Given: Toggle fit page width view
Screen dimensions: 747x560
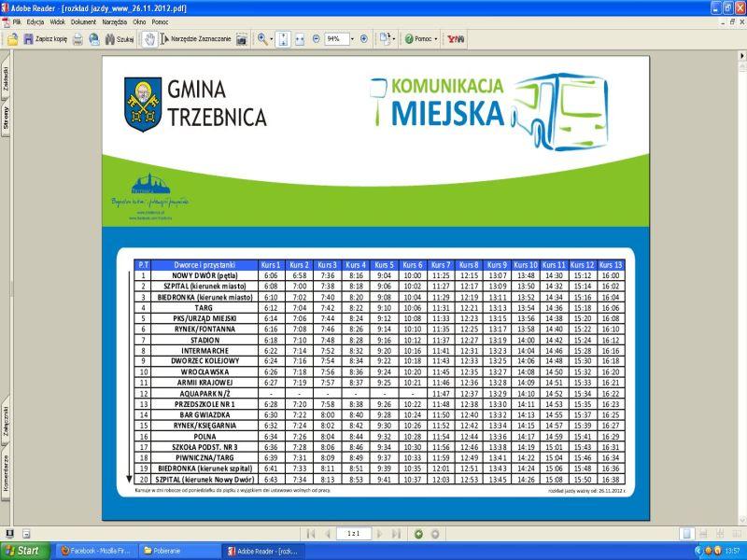Looking at the screenshot, I should coord(300,39).
